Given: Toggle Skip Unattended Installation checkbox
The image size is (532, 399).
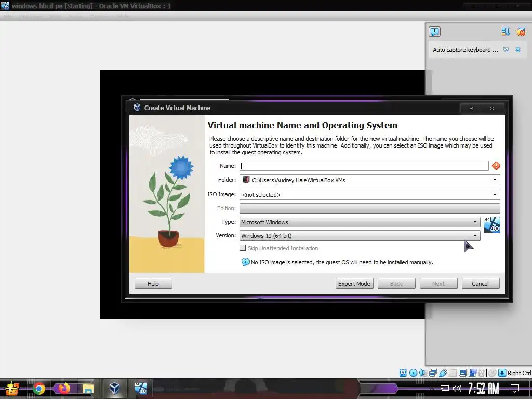Looking at the screenshot, I should tap(243, 248).
